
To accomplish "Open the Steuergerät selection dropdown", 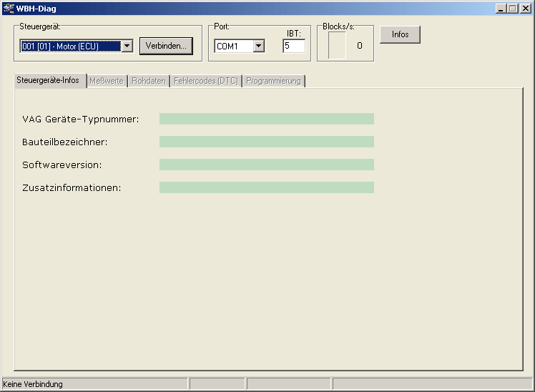I will coord(127,46).
